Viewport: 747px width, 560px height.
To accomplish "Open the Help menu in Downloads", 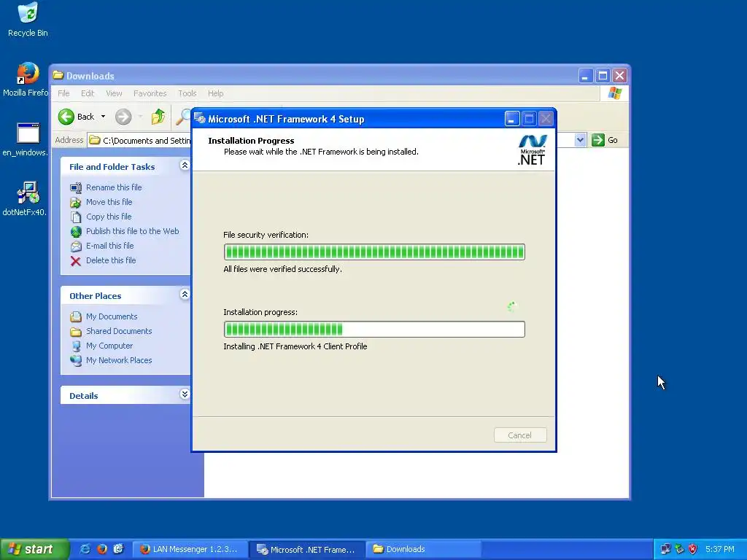I will (x=215, y=93).
